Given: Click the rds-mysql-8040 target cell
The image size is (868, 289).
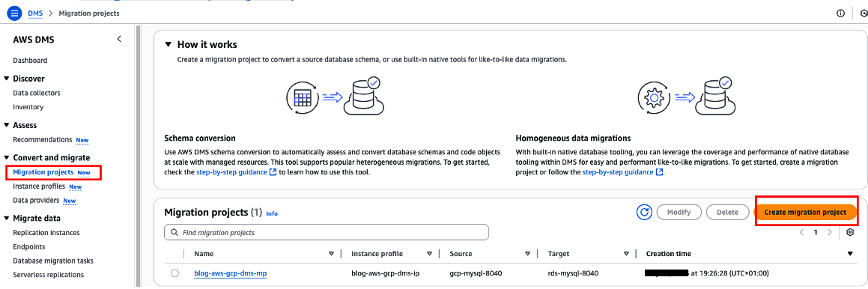Looking at the screenshot, I should click(573, 273).
